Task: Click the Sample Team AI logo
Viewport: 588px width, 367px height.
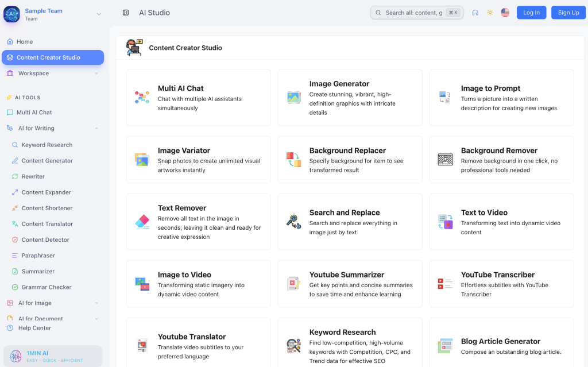Action: (x=11, y=14)
